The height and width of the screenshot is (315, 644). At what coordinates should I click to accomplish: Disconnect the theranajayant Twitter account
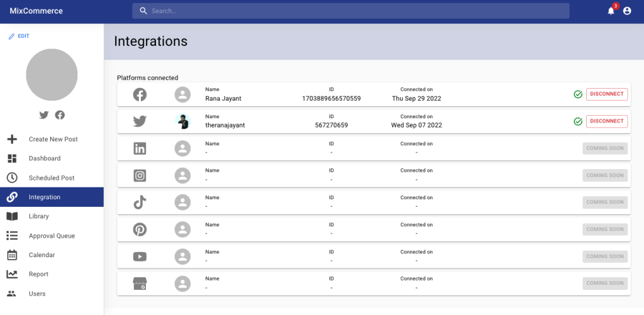click(x=606, y=121)
